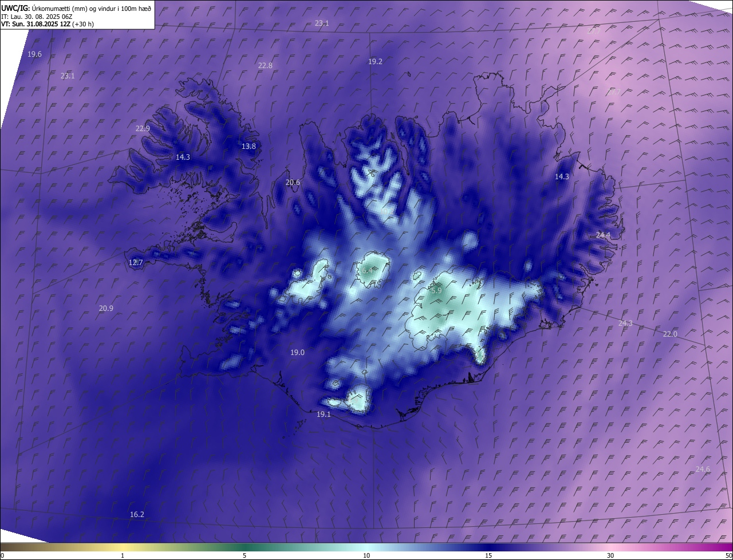Click the 19.1 value label

pos(324,414)
